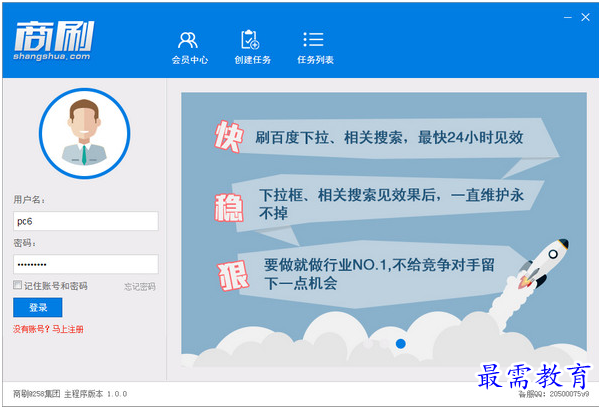Image resolution: width=599 pixels, height=408 pixels.
Task: Open 没有账号？马上注册 register link
Action: [x=48, y=329]
